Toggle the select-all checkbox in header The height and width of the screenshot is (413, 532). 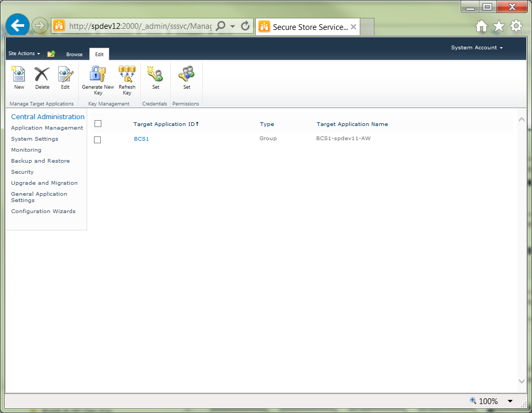(x=98, y=124)
